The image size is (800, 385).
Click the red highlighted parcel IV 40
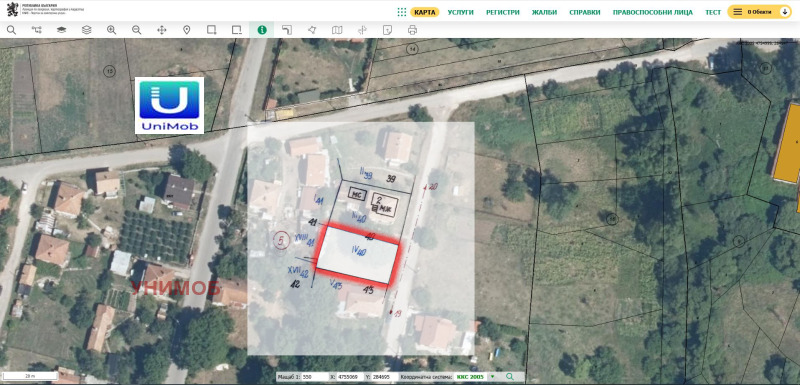pos(358,254)
